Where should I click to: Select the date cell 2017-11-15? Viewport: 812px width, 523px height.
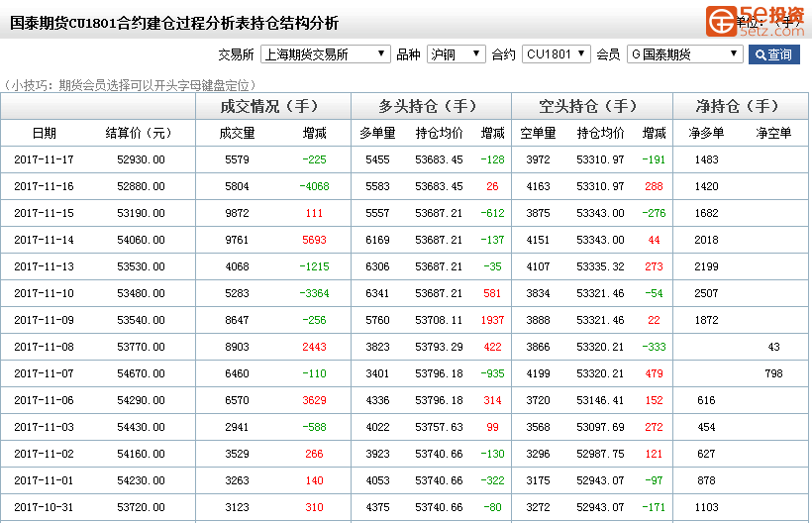click(x=44, y=213)
